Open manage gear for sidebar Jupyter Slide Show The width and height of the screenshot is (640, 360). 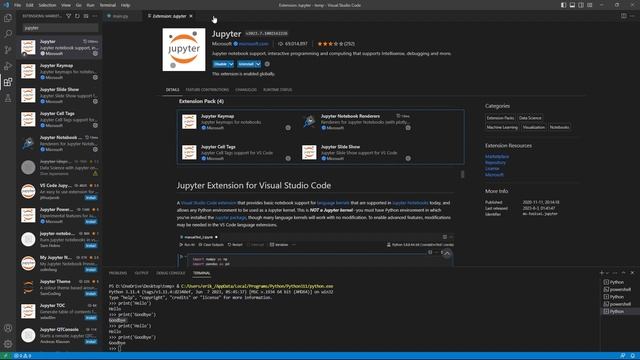pos(95,102)
